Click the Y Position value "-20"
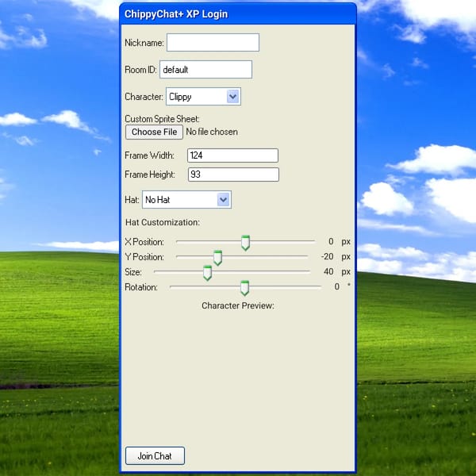 tap(327, 256)
